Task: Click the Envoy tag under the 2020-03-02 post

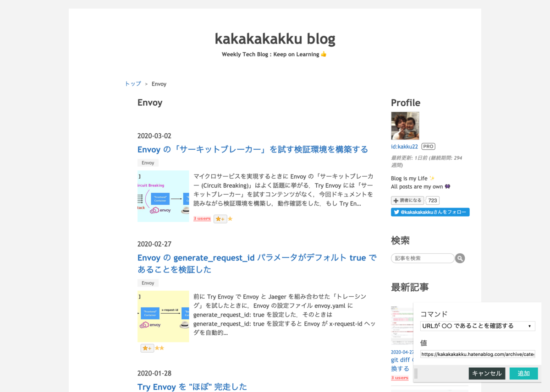Action: point(148,163)
